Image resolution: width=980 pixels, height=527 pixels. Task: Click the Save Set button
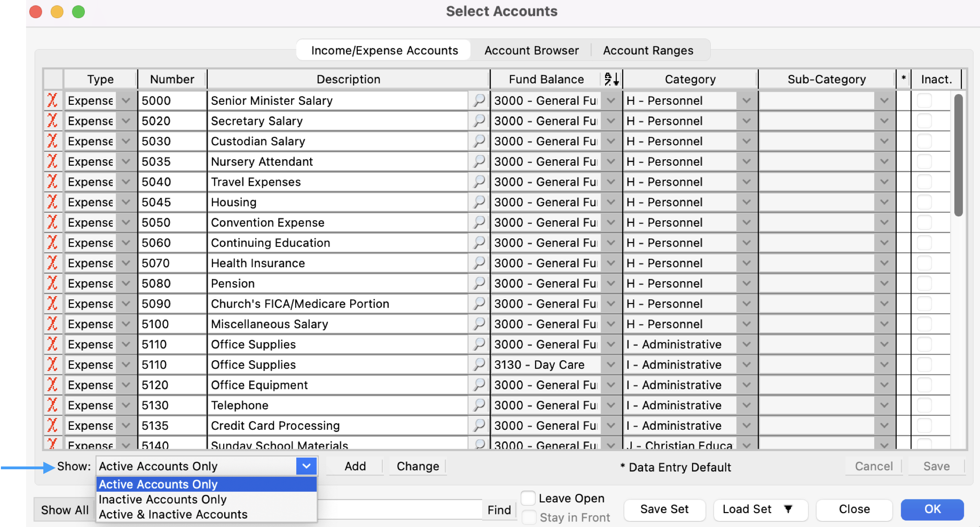coord(664,509)
